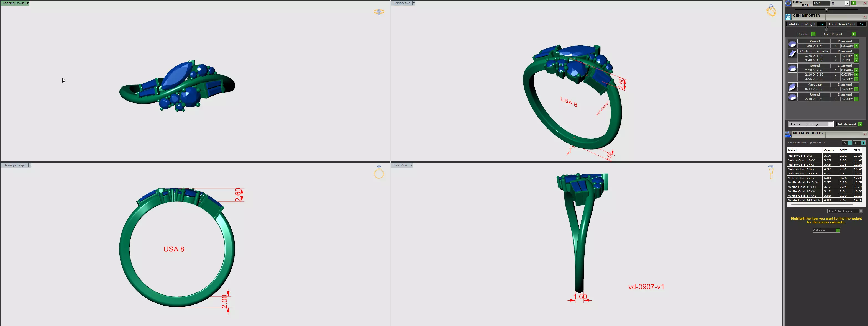Screen dimensions: 868x326
Task: Select the Custom_Baguette gem shape icon
Action: pos(793,53)
